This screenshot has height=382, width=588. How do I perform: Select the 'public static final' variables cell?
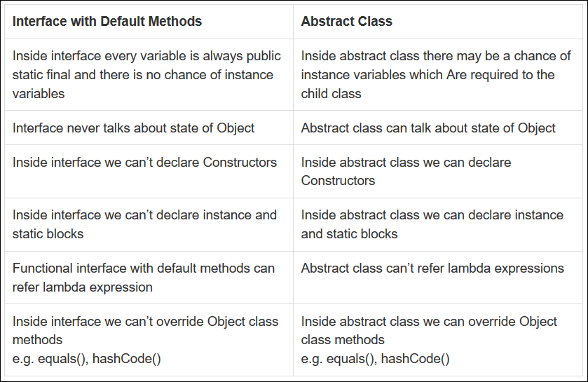point(149,74)
